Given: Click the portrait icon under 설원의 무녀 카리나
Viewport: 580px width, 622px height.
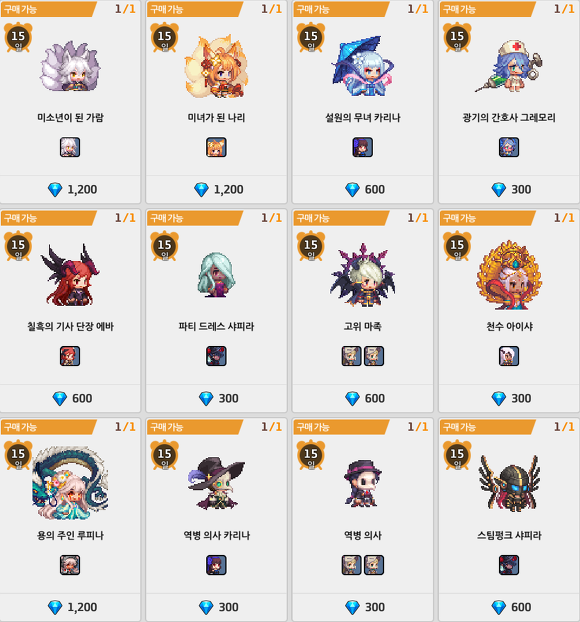Looking at the screenshot, I should (x=363, y=147).
